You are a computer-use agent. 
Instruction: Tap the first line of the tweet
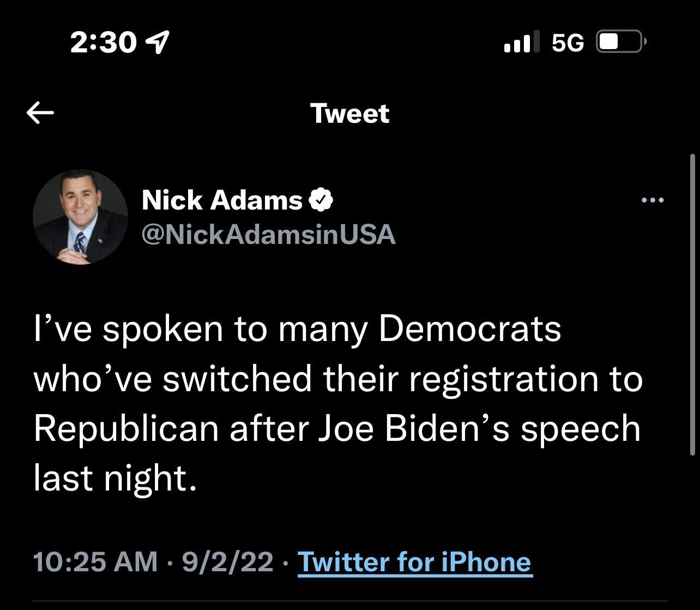point(297,328)
